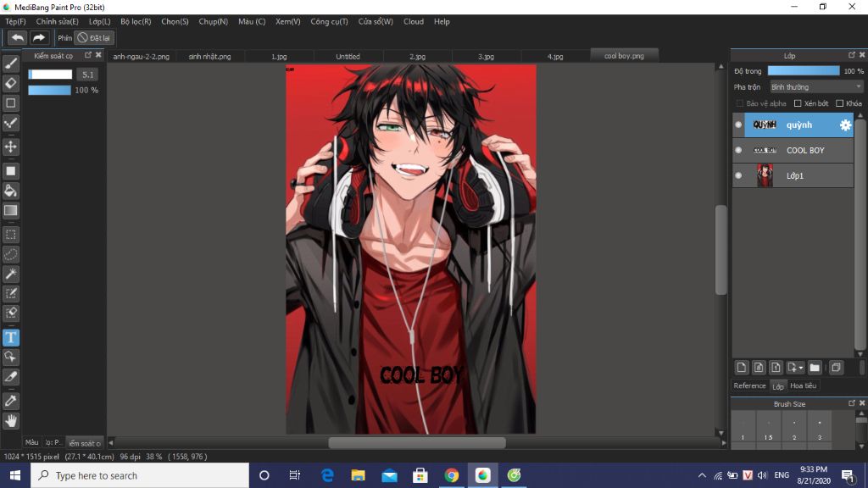Select the Brush tool

pyautogui.click(x=10, y=64)
